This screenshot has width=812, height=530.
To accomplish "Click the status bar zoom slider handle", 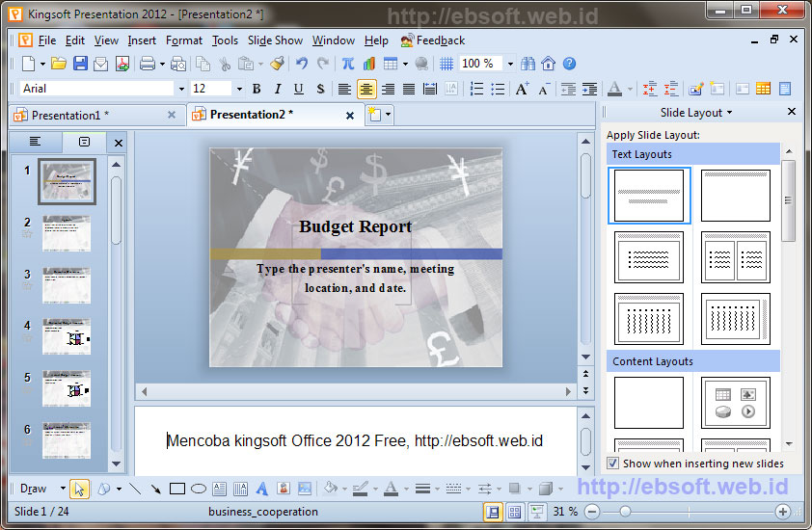I will (625, 512).
